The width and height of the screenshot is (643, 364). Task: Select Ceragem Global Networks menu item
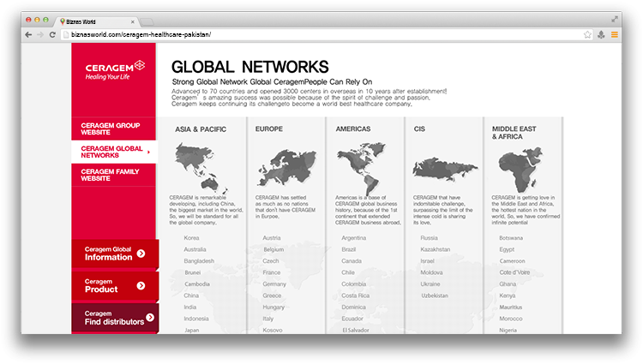pos(111,152)
